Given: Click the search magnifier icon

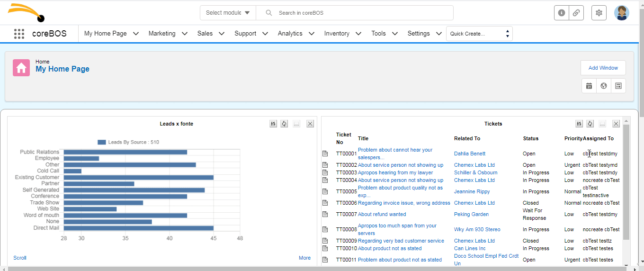Looking at the screenshot, I should click(269, 13).
